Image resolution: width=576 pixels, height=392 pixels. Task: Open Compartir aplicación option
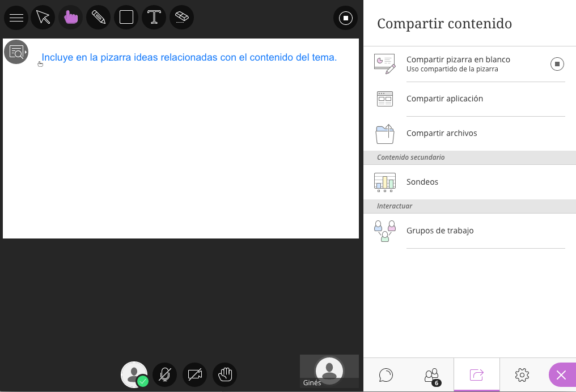point(469,99)
